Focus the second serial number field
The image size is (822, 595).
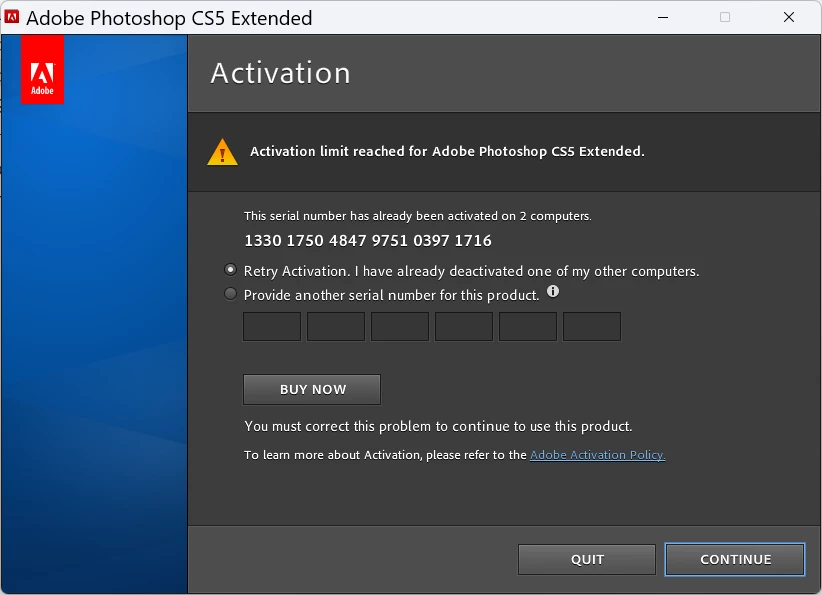click(x=336, y=327)
